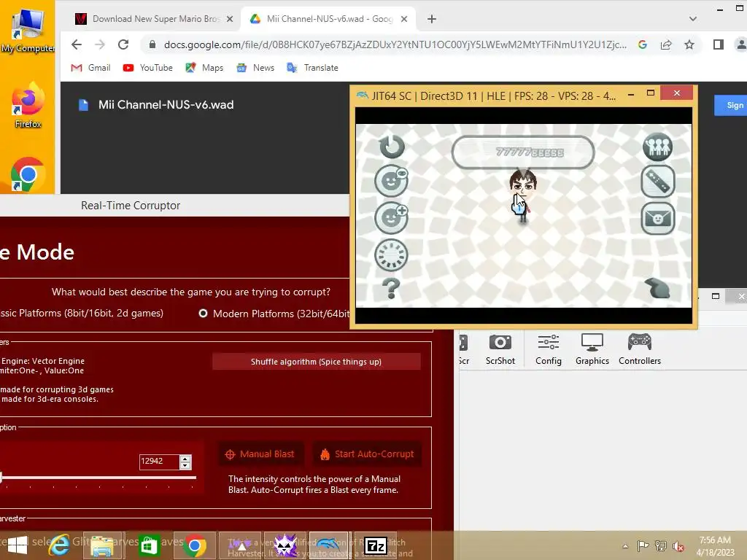Click the Sign in button on Google Drive
747x560 pixels.
pyautogui.click(x=730, y=105)
